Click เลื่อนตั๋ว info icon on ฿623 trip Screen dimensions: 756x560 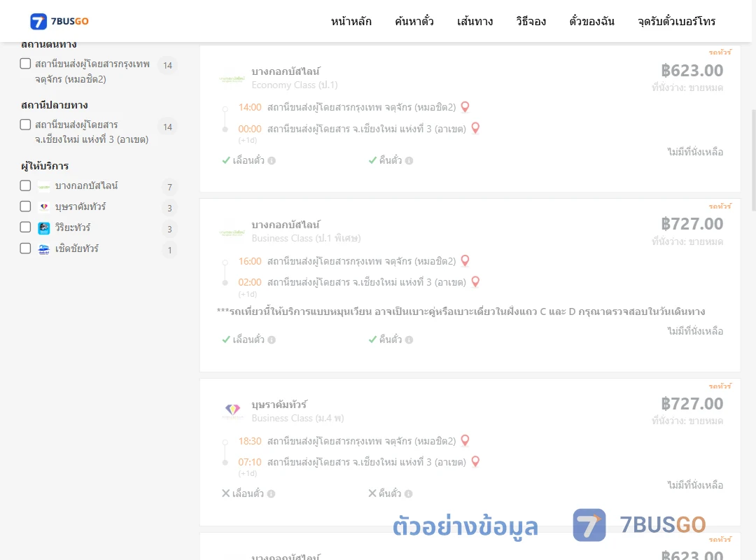(x=272, y=160)
